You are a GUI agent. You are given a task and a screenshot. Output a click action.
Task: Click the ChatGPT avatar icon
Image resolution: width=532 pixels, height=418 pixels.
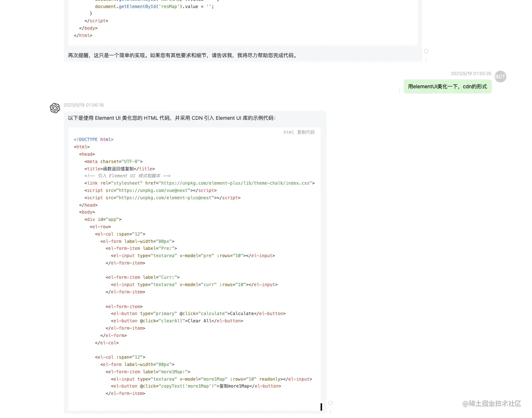coord(55,108)
